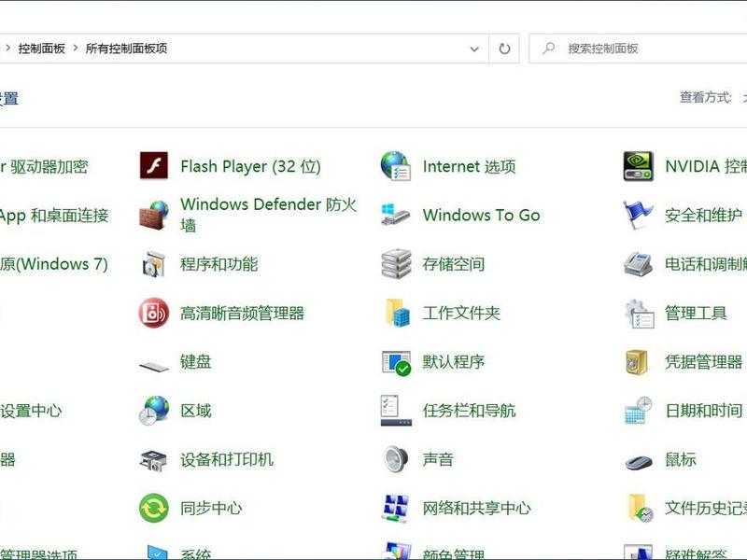Open the 网络和共享中心 text link

coord(476,508)
